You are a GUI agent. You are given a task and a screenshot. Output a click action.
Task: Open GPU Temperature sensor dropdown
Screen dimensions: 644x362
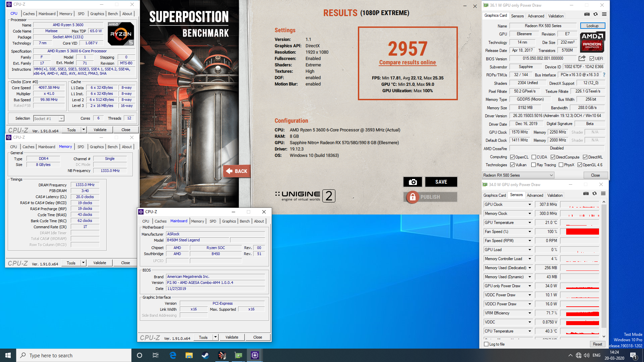530,223
